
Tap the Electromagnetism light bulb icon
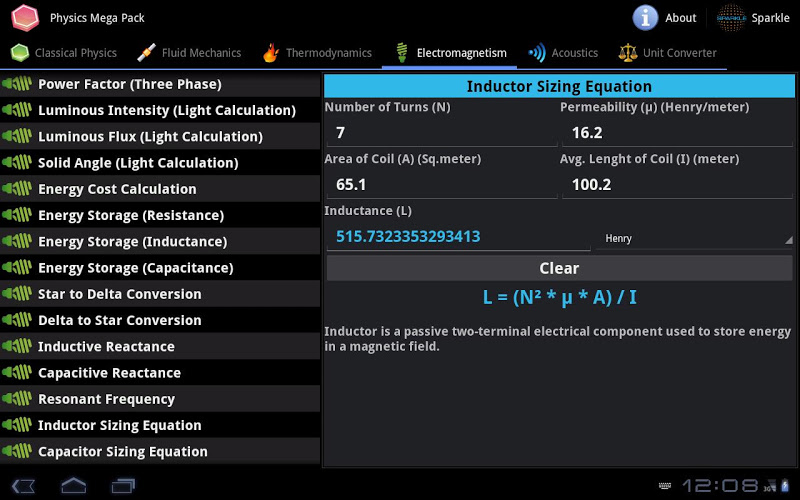click(402, 53)
